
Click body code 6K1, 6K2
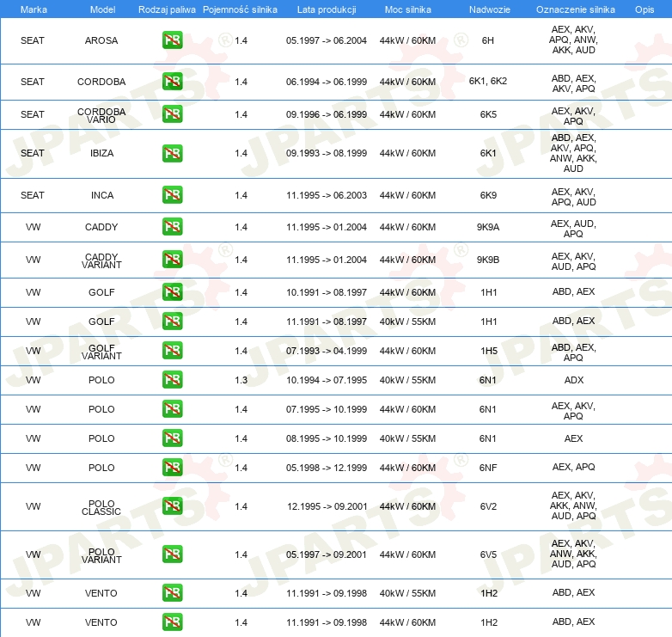488,81
